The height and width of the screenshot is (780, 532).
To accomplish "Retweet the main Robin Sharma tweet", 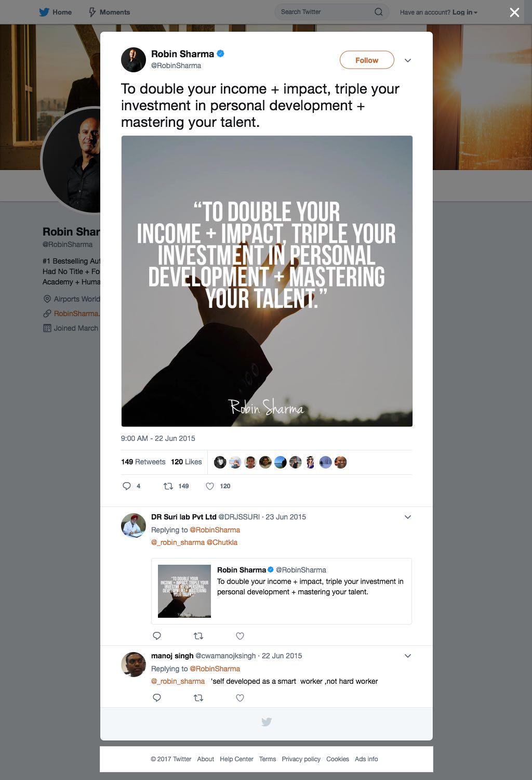I will tap(168, 486).
